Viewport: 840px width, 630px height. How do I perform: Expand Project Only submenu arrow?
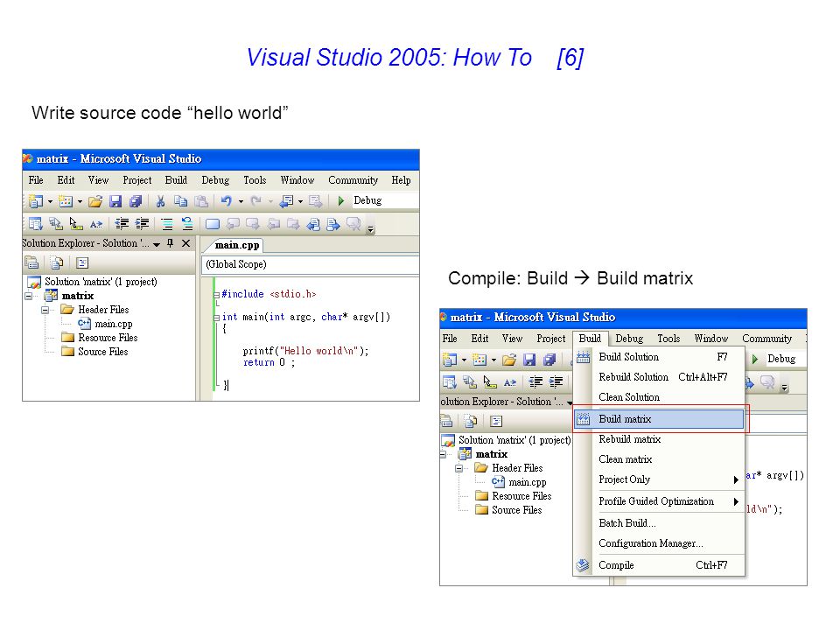(736, 480)
